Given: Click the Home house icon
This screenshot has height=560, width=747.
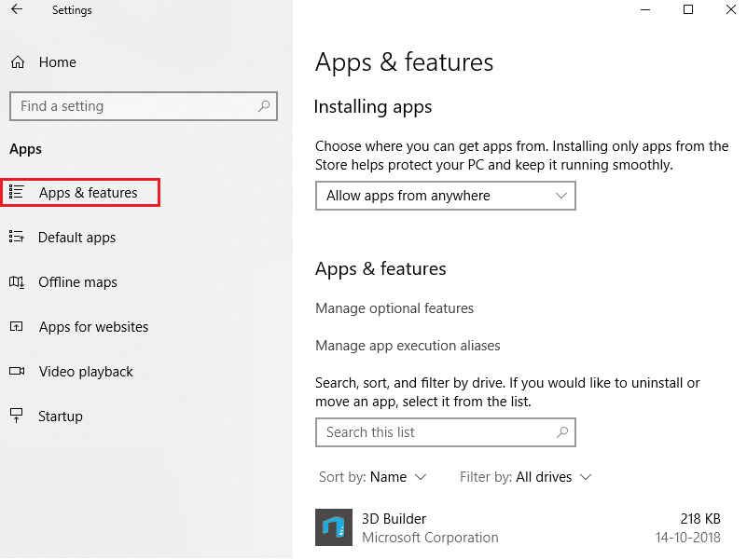Looking at the screenshot, I should point(17,62).
